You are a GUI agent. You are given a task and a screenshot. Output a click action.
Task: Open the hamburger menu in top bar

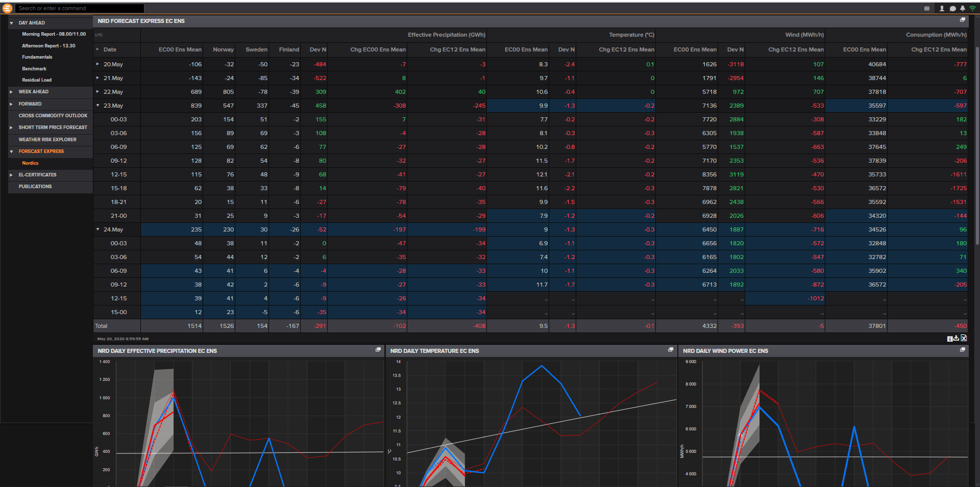point(926,8)
